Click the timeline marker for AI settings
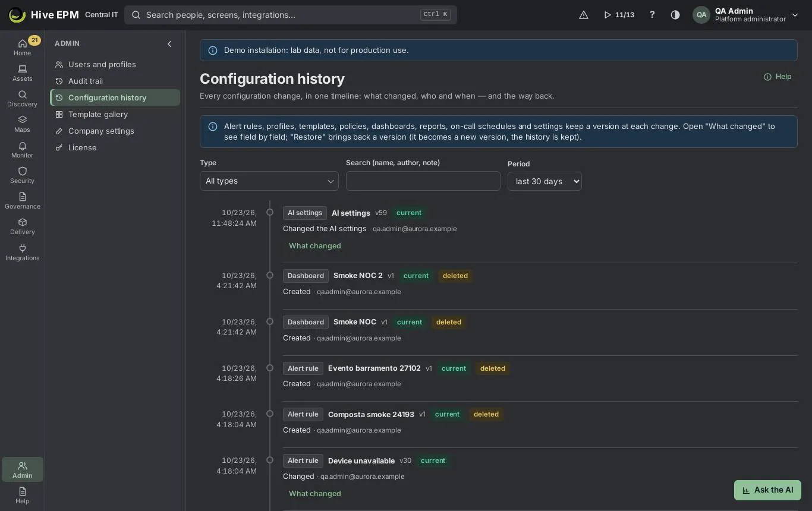The width and height of the screenshot is (812, 511). click(270, 212)
